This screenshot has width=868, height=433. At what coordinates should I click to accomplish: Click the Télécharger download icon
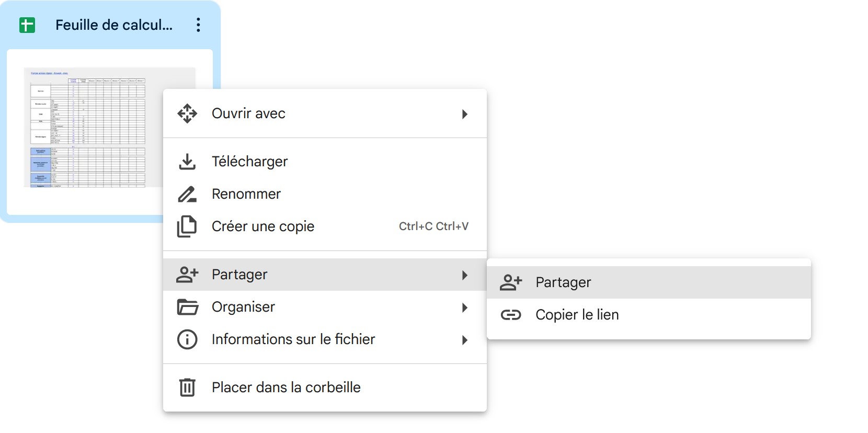(187, 162)
